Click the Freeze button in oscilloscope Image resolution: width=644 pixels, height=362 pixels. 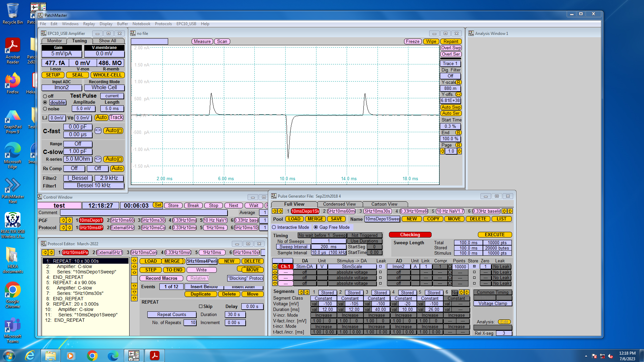[412, 42]
